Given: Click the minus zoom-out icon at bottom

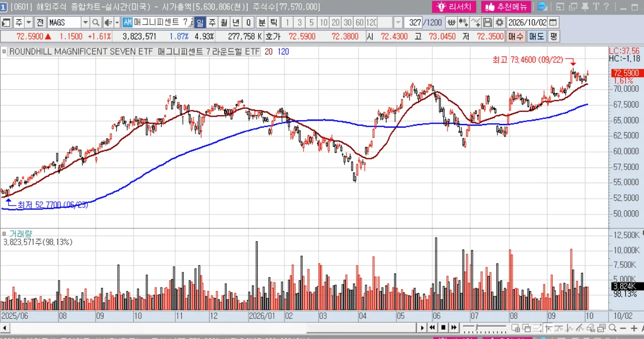Looking at the screenshot, I should coord(622,328).
